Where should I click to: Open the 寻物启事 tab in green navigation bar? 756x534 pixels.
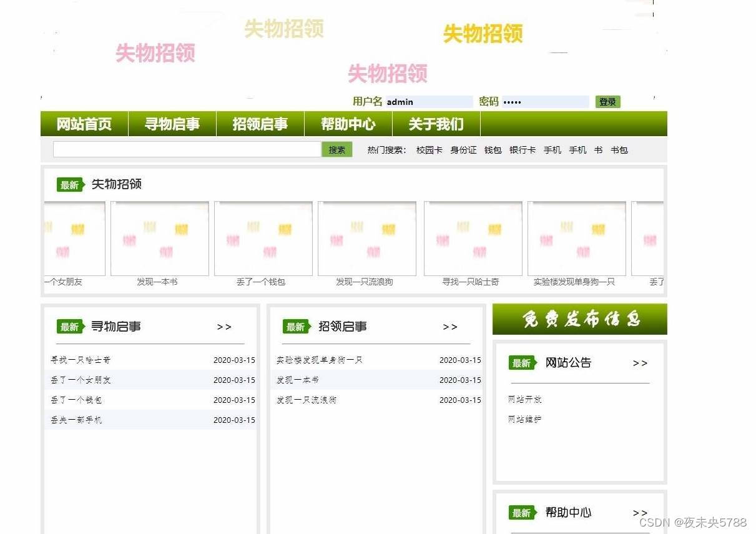pyautogui.click(x=172, y=124)
